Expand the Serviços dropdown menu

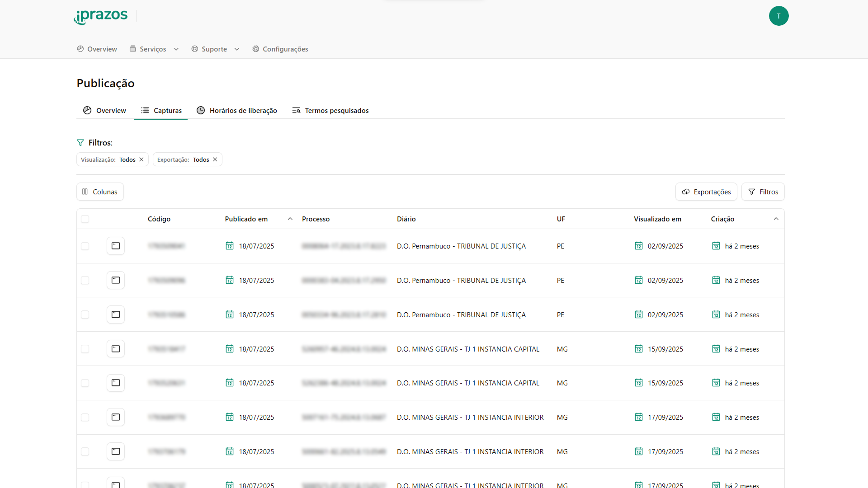coord(154,49)
